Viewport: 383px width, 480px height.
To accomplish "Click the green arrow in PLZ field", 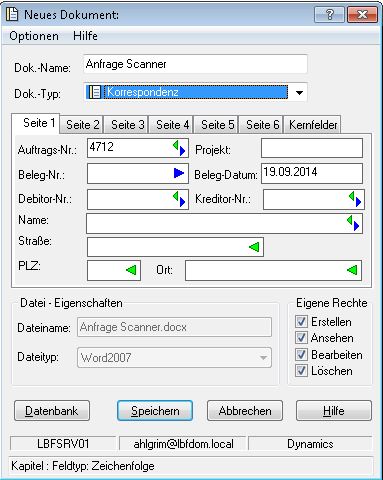I will (x=131, y=270).
